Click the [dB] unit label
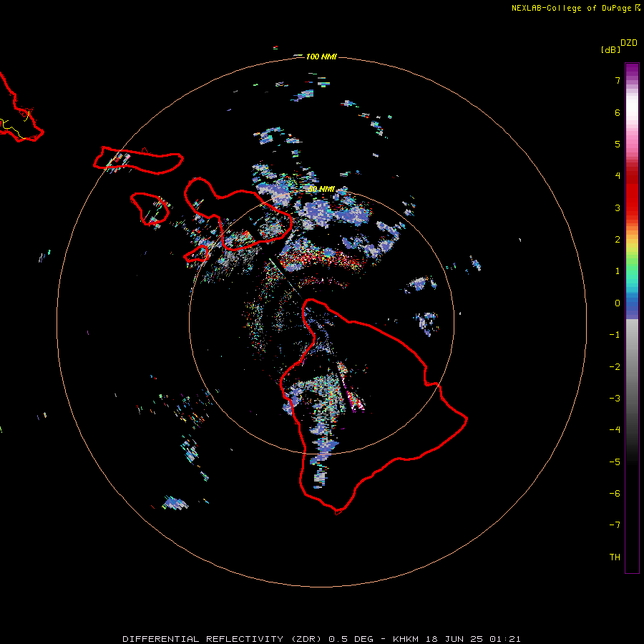The height and width of the screenshot is (644, 644). (x=610, y=49)
